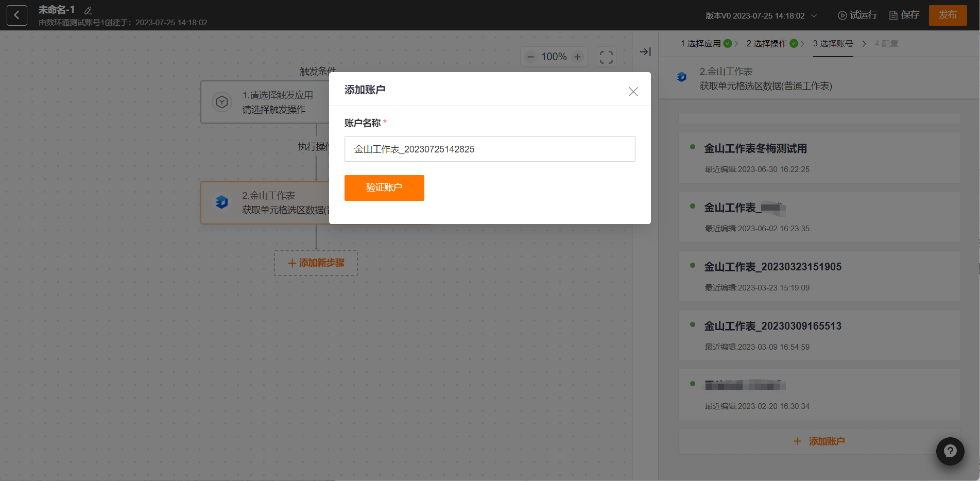Click the trigger app hexagon icon
Screen dimensions: 980x481
222,102
